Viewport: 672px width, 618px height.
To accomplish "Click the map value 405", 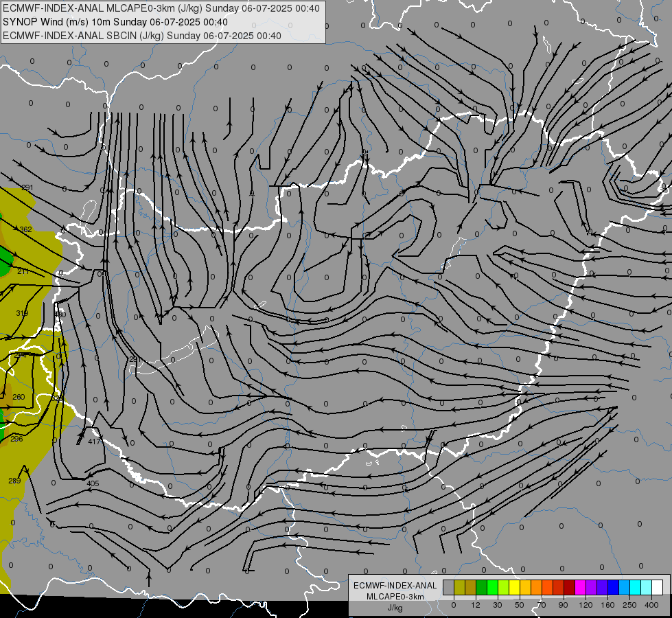I will coord(93,483).
